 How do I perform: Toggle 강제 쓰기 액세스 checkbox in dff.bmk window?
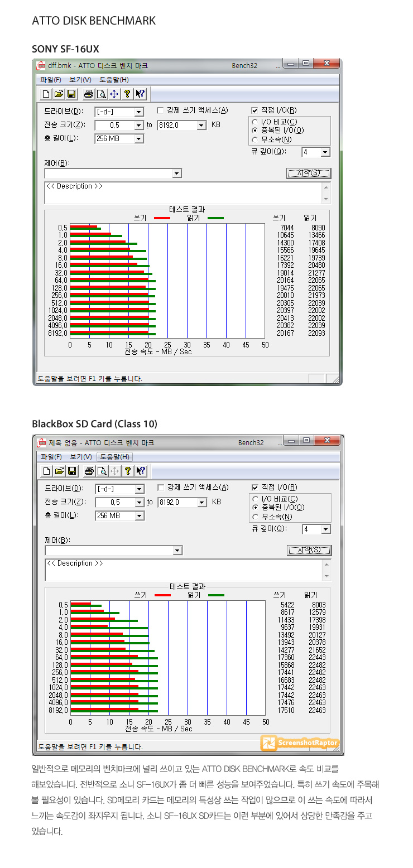click(x=160, y=110)
